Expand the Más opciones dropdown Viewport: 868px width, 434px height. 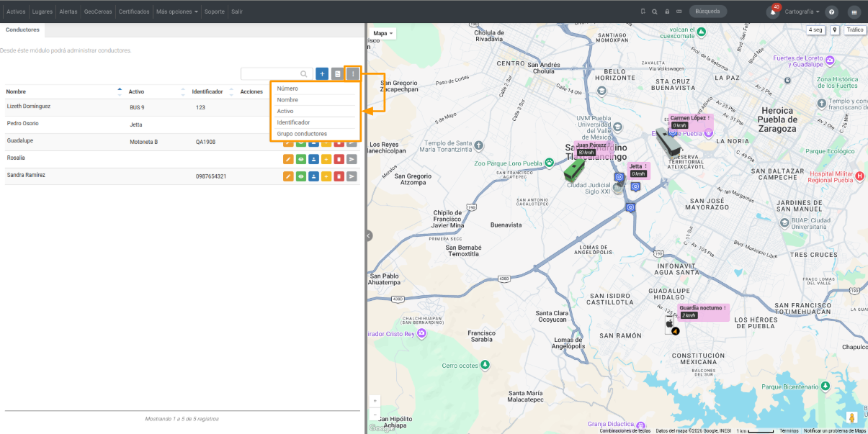tap(177, 12)
